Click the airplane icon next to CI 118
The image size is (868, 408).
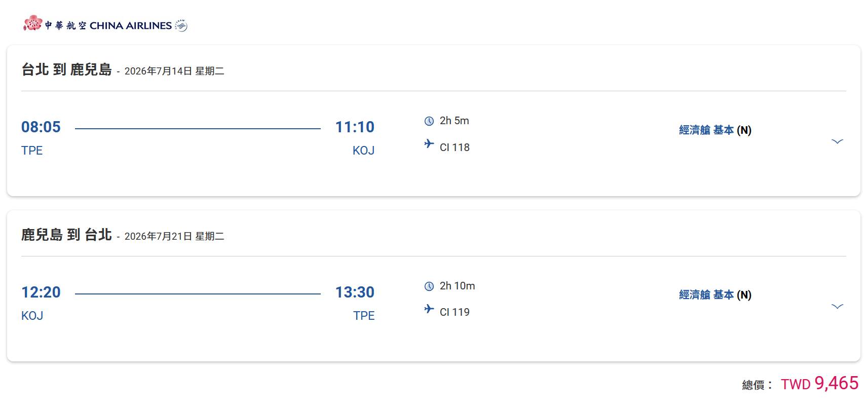coord(429,144)
